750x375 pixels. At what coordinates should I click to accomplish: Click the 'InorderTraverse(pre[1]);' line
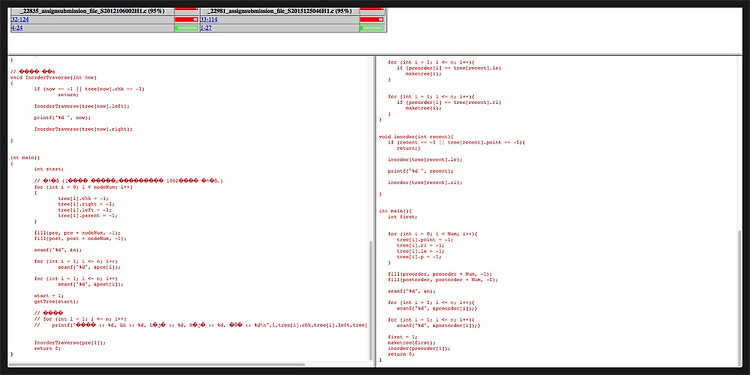point(70,343)
